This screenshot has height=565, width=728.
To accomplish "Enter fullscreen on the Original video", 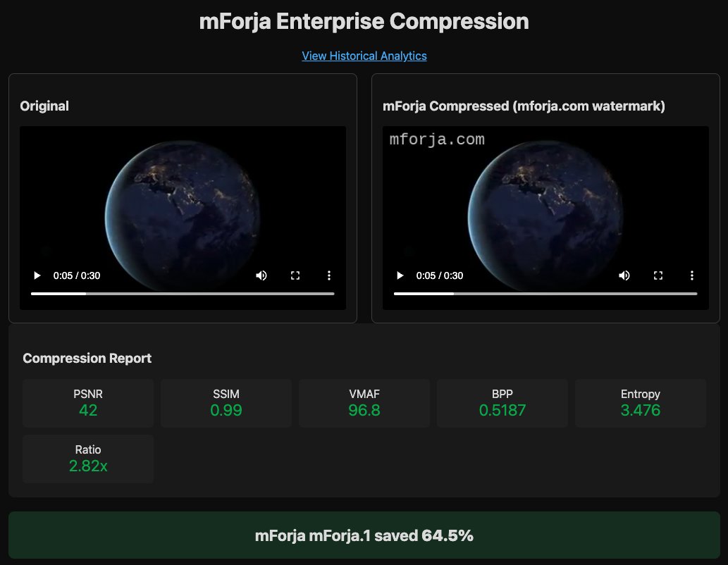I will [x=295, y=275].
